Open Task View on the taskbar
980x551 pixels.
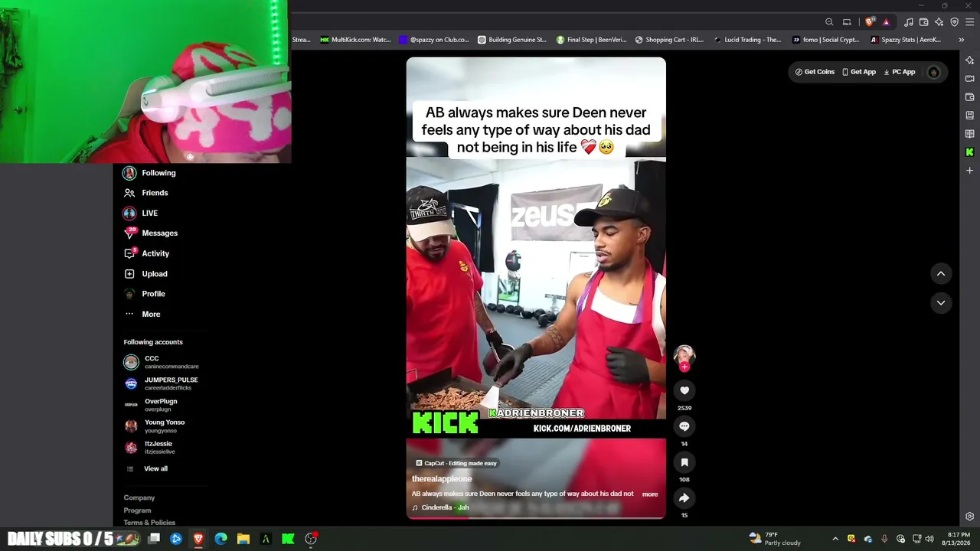154,539
